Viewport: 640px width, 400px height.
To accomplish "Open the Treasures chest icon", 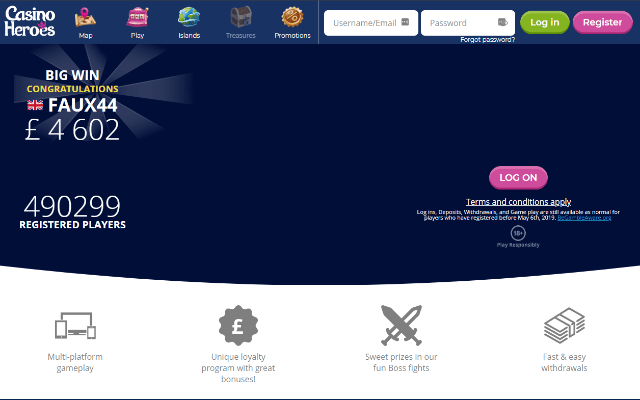I will coord(241,17).
